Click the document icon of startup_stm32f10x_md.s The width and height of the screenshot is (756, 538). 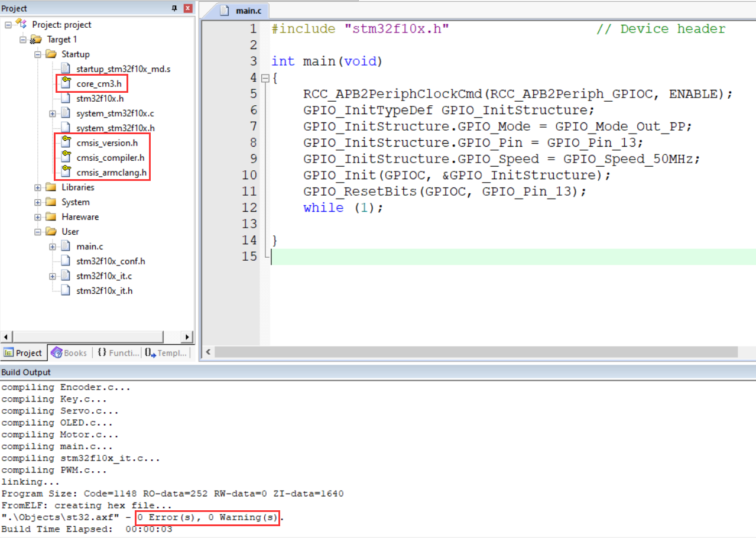64,69
